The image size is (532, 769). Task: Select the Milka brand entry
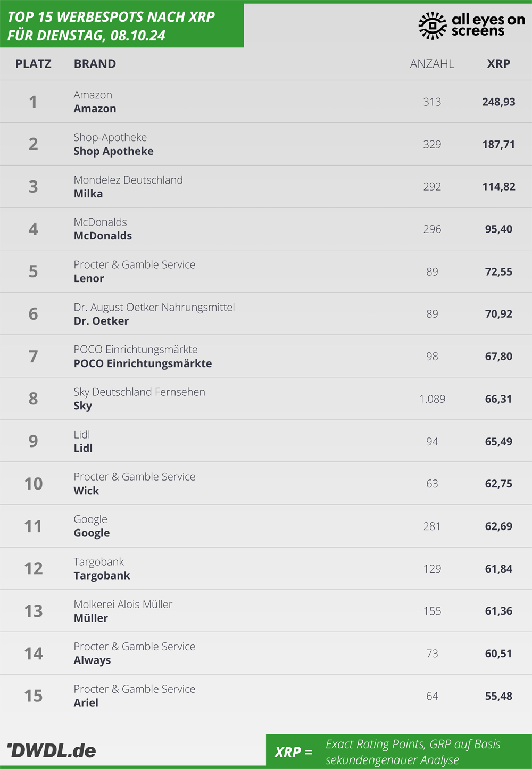88,194
